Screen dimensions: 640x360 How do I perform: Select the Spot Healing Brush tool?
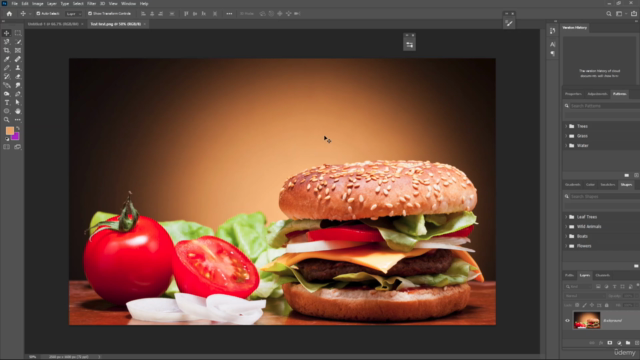pyautogui.click(x=18, y=59)
